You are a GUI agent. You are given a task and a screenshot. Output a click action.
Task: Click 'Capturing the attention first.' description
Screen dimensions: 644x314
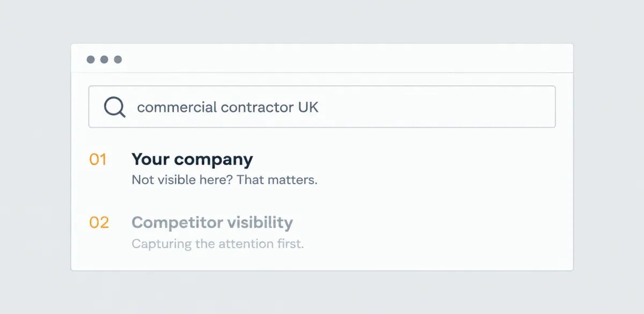(x=218, y=244)
